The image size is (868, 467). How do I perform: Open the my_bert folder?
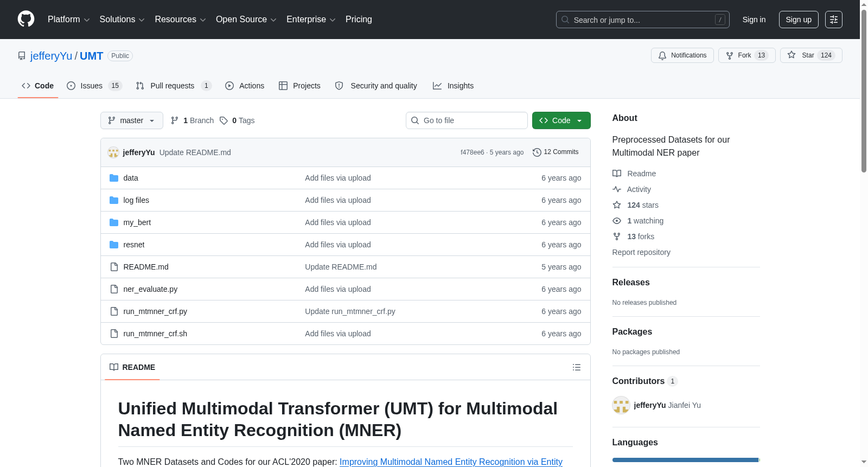pyautogui.click(x=137, y=222)
